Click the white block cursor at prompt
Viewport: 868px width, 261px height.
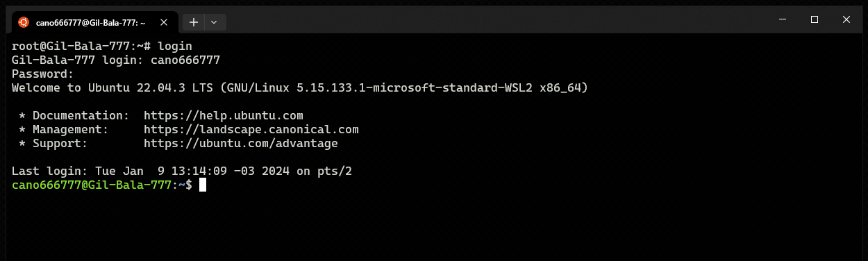coord(203,185)
